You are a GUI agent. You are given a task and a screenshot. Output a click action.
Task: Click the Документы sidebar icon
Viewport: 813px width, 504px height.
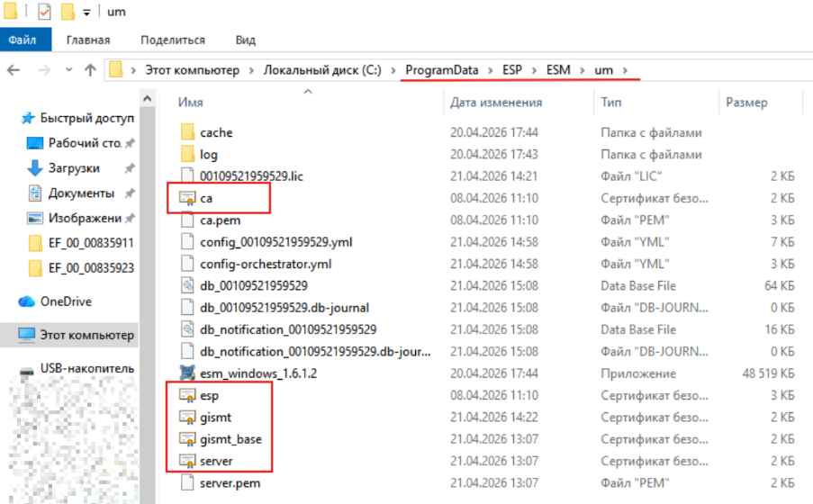35,193
